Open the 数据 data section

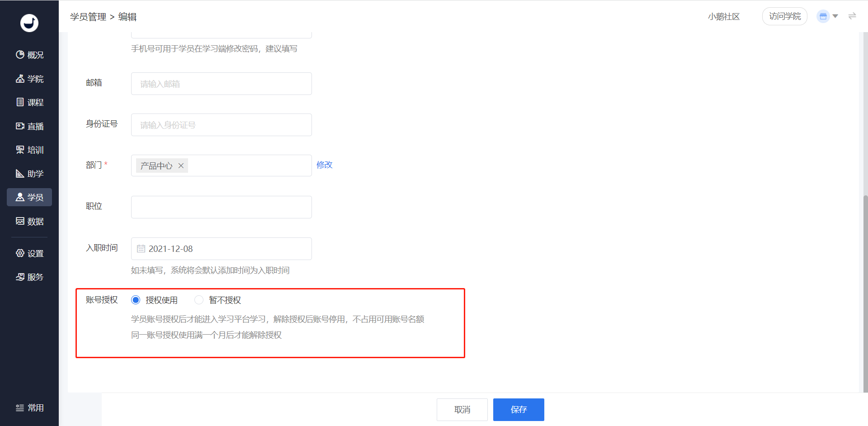click(29, 221)
